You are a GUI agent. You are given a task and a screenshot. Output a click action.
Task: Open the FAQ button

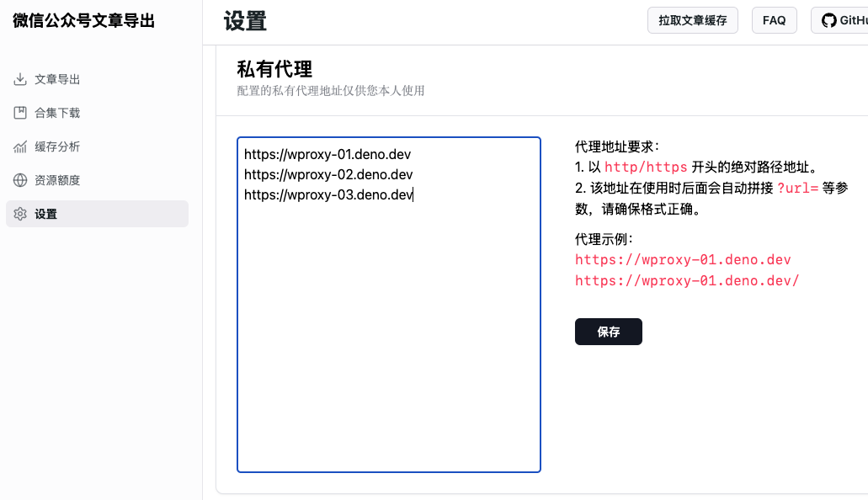pyautogui.click(x=774, y=20)
